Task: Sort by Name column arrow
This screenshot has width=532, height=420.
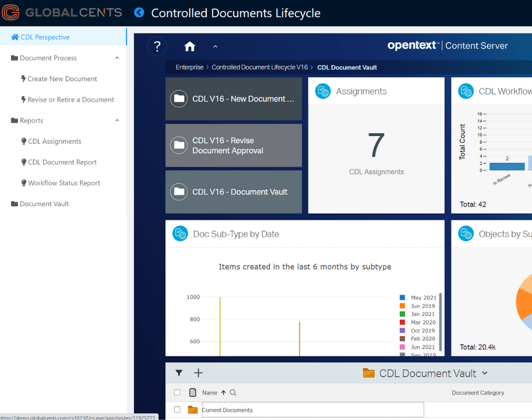Action: [x=224, y=393]
